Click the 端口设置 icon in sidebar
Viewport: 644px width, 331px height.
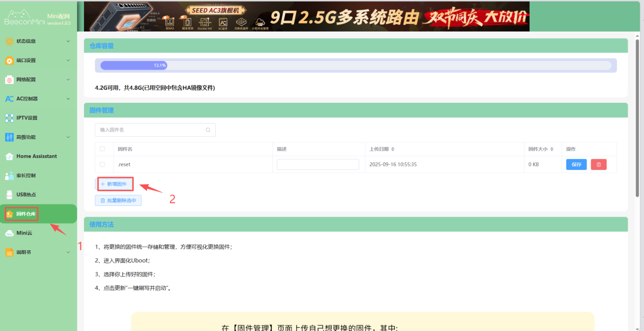(x=9, y=61)
